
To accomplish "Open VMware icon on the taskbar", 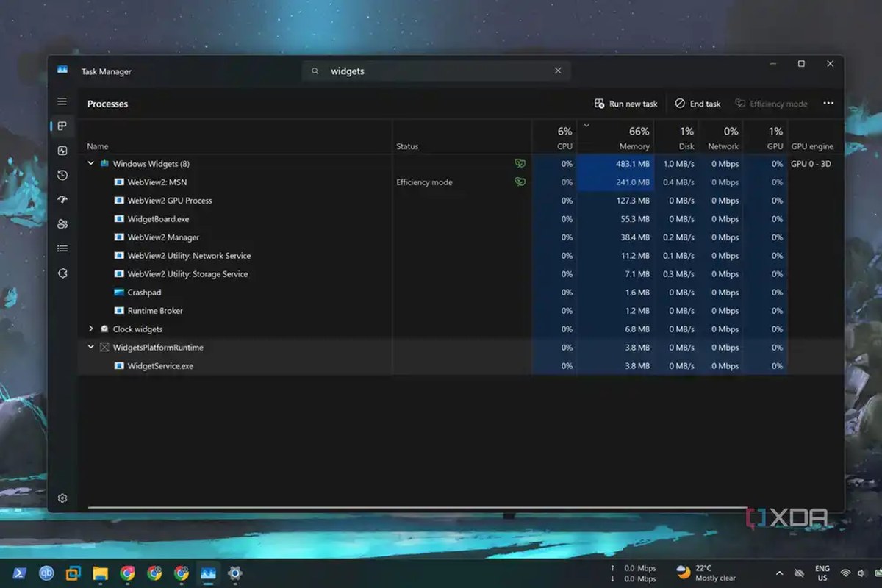I will coord(73,573).
